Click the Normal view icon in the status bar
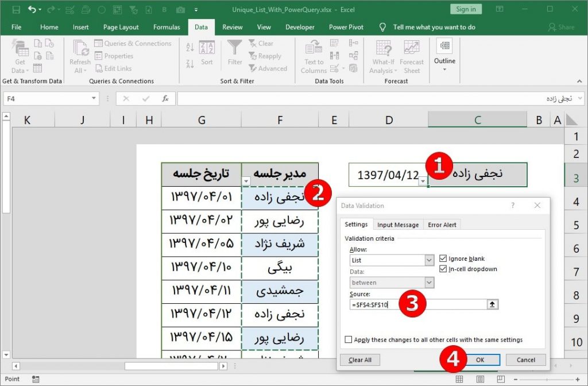Image resolution: width=588 pixels, height=386 pixels. point(459,379)
